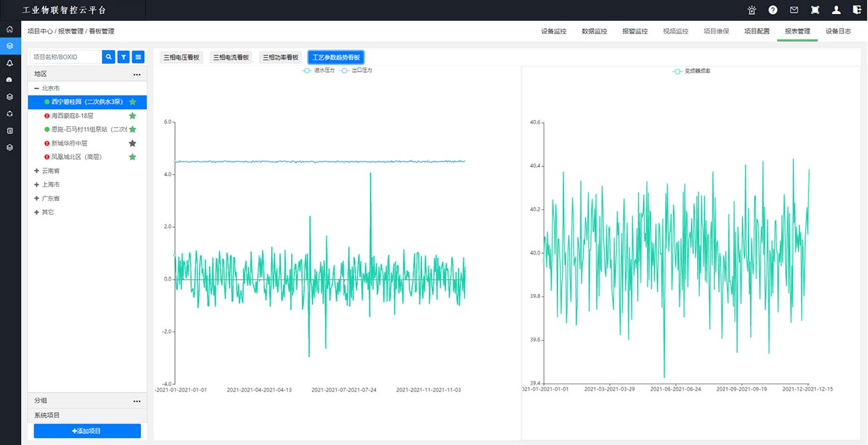Viewport: 868px width, 445px height.
Task: Open the alarm siren icon in header
Action: (752, 10)
